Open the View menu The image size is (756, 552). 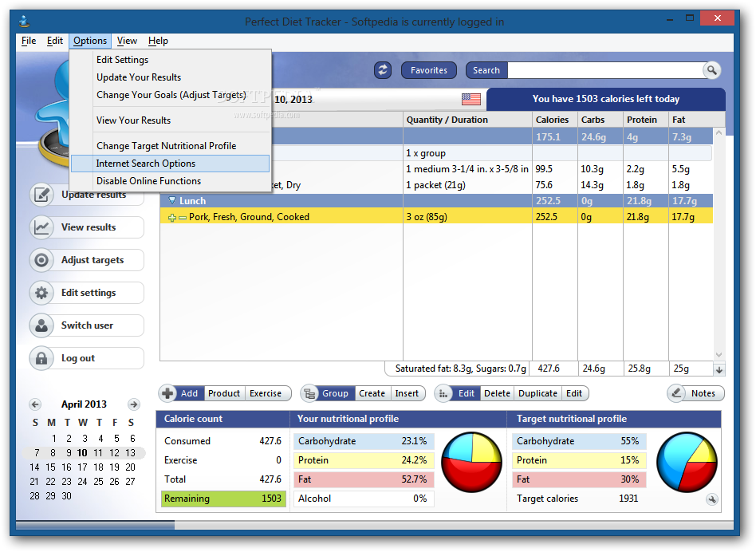127,41
